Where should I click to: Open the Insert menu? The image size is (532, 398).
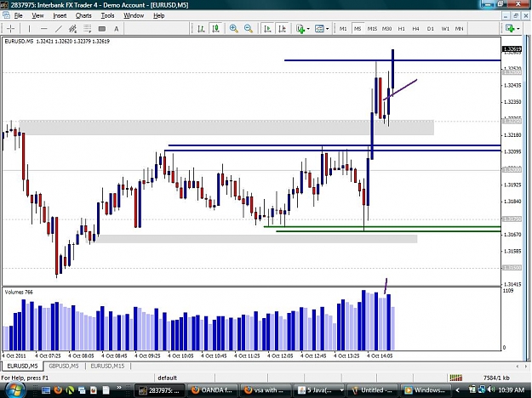pos(60,15)
